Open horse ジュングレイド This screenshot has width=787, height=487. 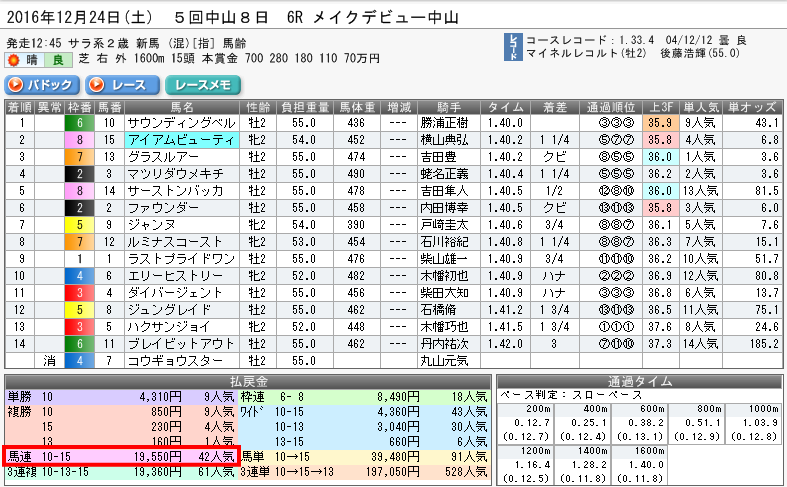(x=170, y=310)
